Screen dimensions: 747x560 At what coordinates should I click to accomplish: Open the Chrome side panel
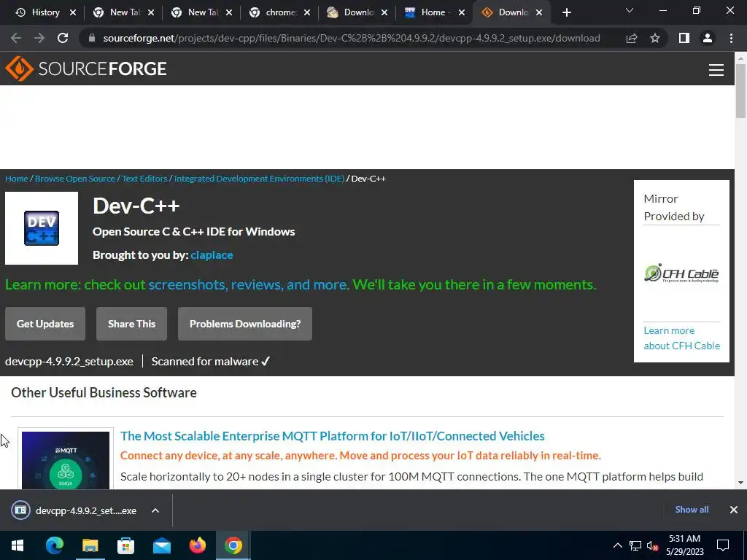click(684, 38)
